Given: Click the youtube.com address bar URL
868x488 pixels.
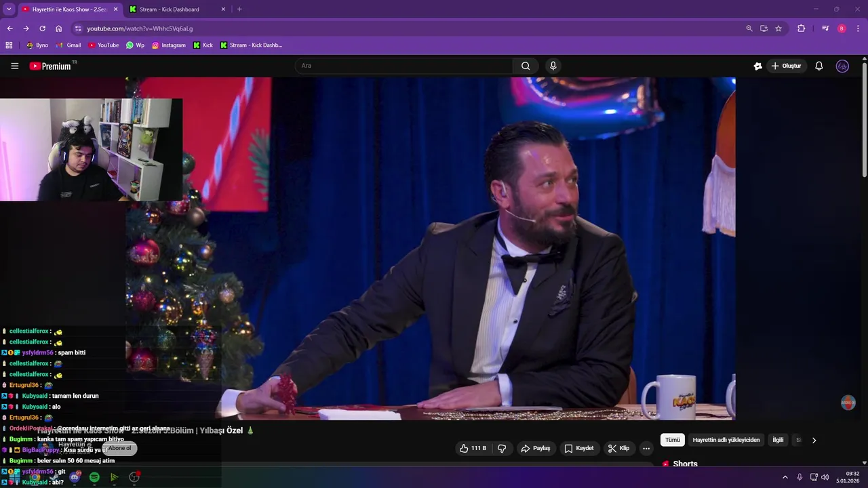Looking at the screenshot, I should (140, 28).
